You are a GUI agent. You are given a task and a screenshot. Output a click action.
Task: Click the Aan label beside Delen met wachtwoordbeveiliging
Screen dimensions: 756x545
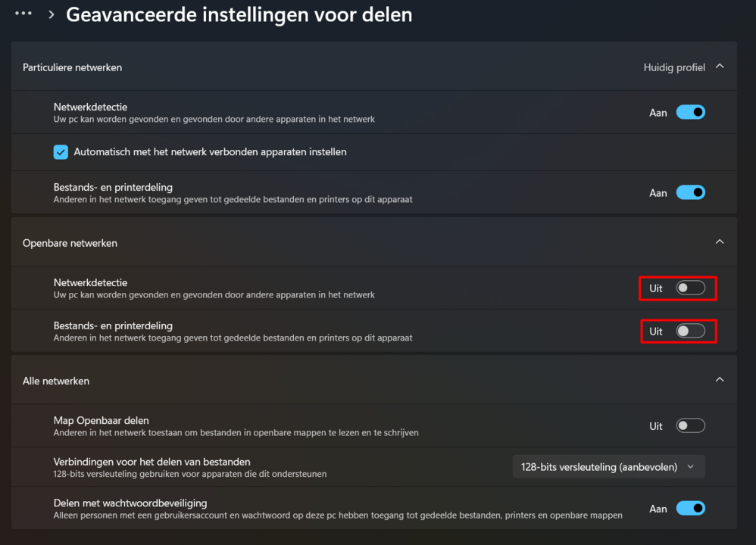657,508
